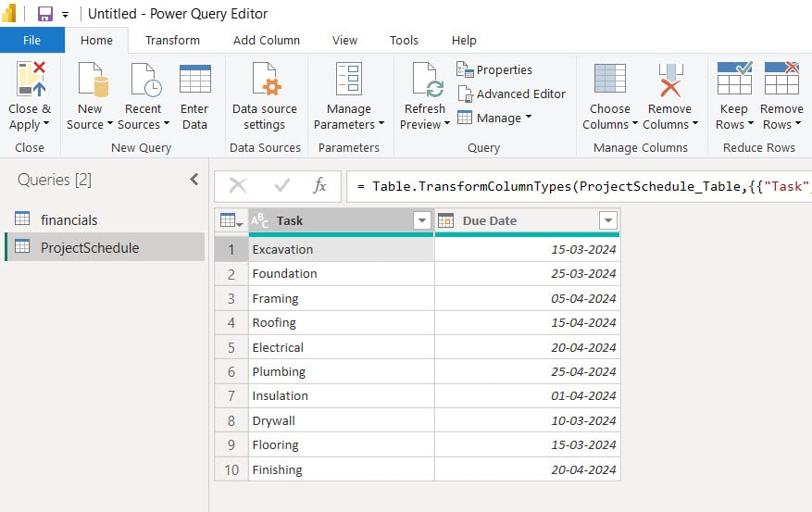Image resolution: width=812 pixels, height=512 pixels.
Task: Collapse the Queries pane
Action: point(194,180)
